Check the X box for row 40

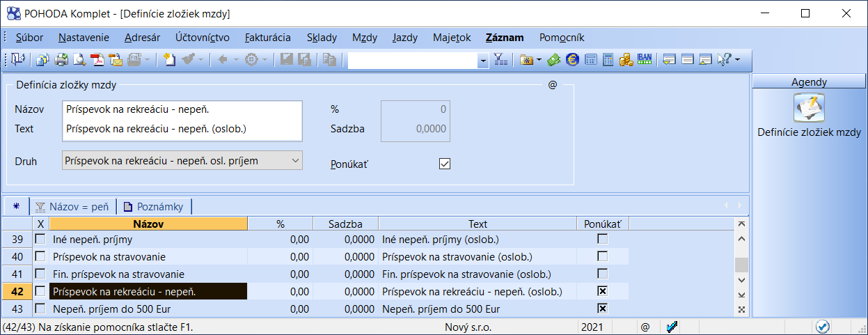(x=40, y=256)
